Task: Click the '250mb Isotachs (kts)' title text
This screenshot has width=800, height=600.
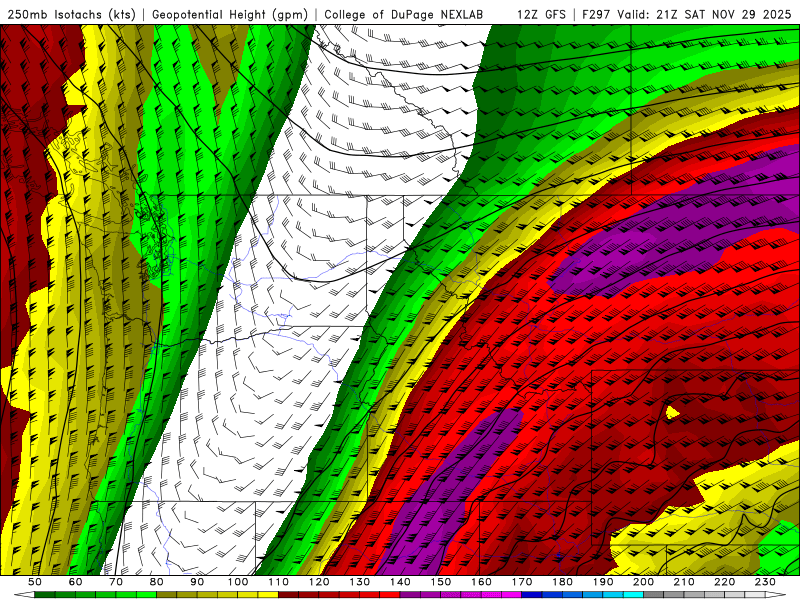Action: tap(72, 15)
